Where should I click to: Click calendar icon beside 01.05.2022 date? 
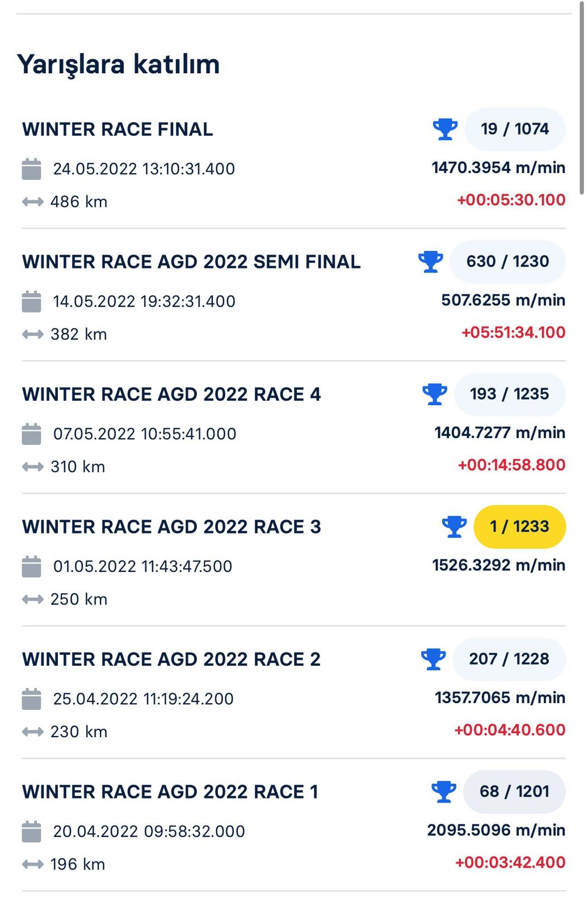32,566
